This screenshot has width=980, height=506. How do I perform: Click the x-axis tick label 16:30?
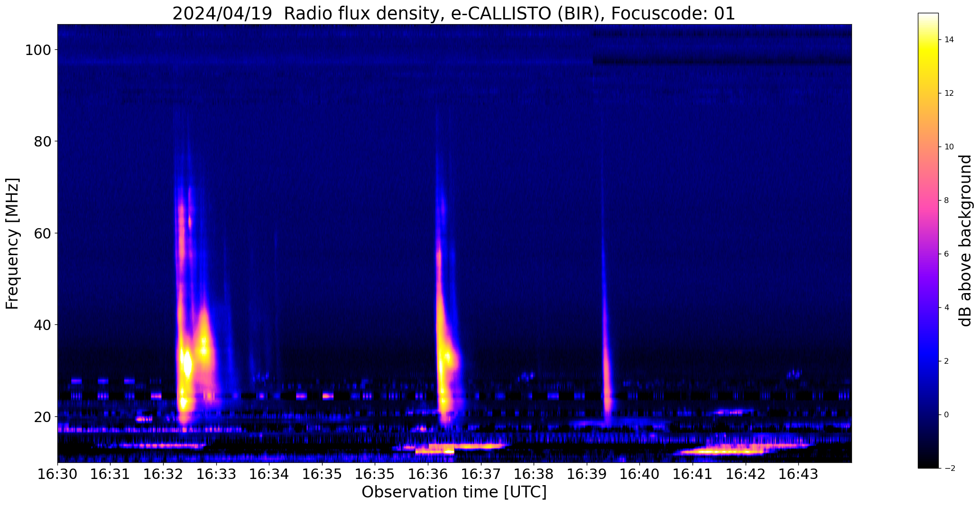click(58, 474)
